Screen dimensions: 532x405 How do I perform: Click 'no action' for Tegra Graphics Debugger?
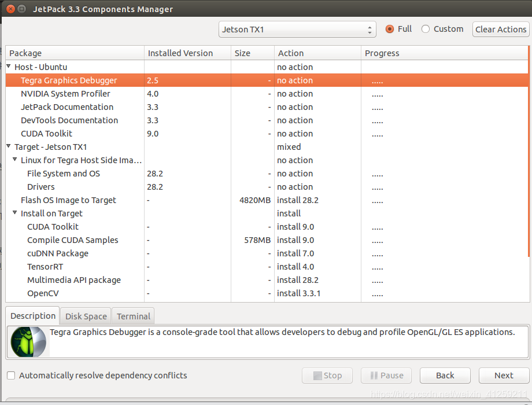295,80
